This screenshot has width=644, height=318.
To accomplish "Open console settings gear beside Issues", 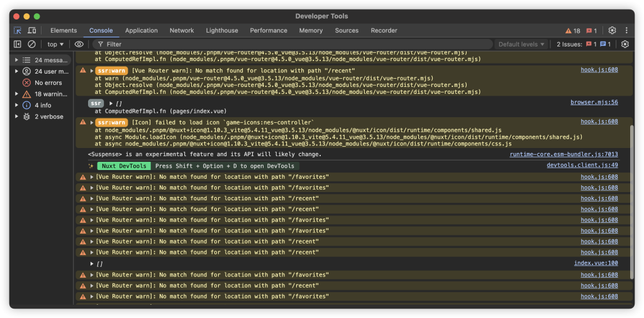I will 625,44.
